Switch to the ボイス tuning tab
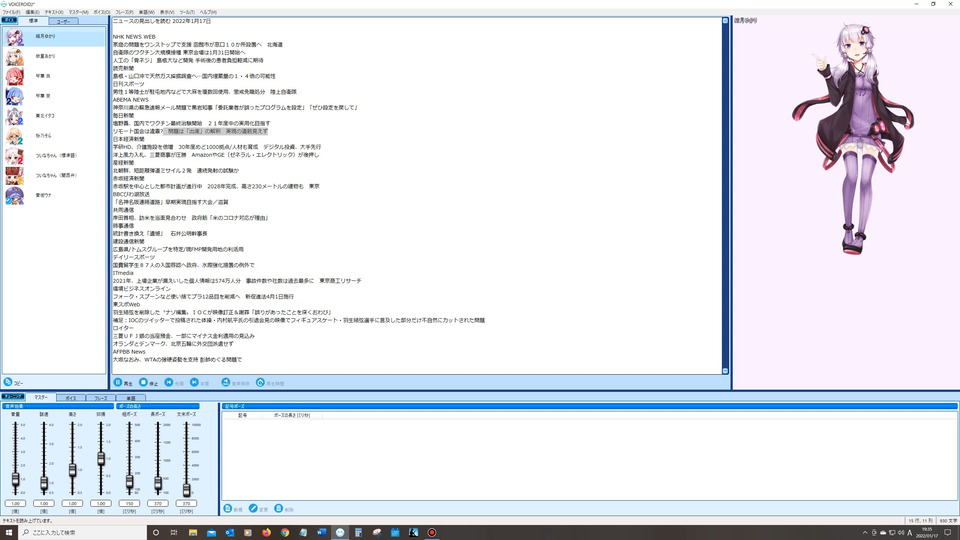Screen dimensions: 960x540 (x=71, y=398)
